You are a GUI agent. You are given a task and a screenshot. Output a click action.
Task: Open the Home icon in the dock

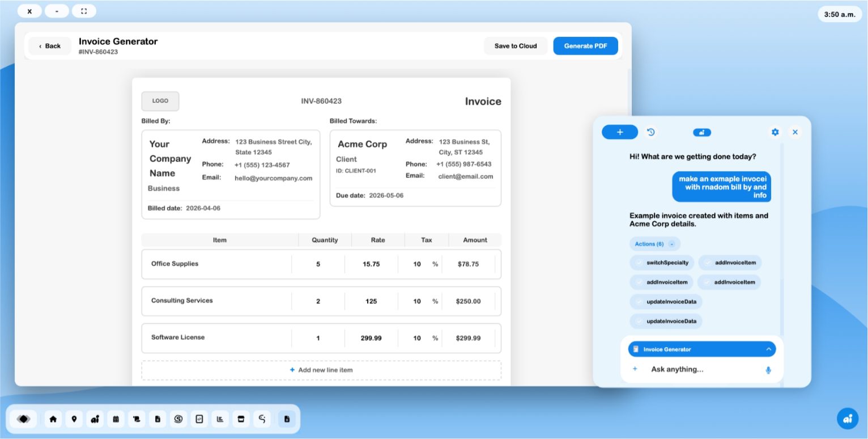53,419
